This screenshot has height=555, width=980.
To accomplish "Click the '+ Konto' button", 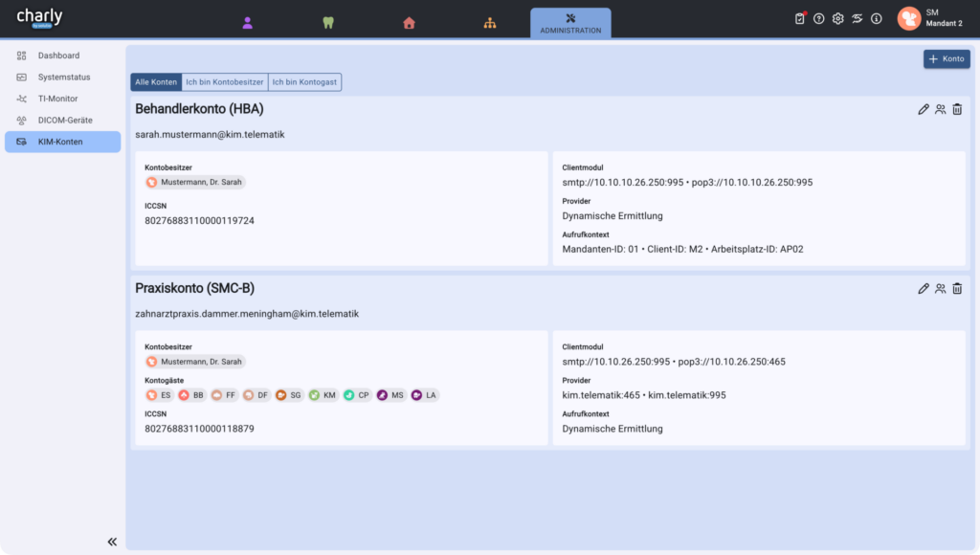I will [x=947, y=59].
